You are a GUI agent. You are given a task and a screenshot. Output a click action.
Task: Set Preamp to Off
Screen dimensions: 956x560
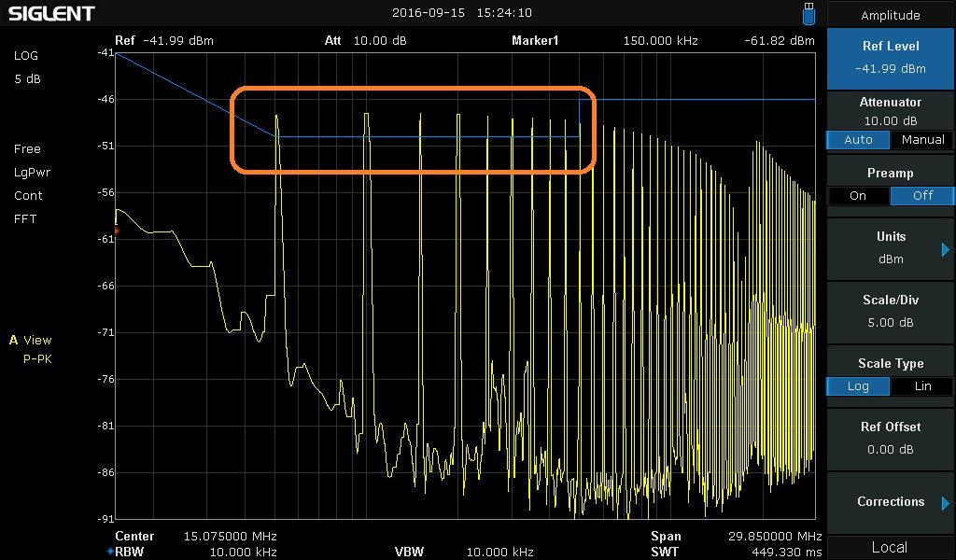point(922,196)
